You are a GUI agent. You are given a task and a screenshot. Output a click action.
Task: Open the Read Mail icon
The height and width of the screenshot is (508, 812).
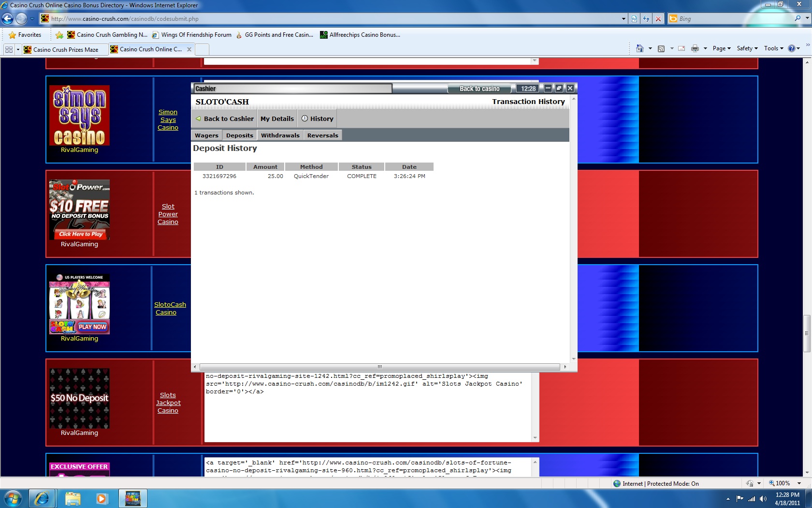(x=681, y=48)
